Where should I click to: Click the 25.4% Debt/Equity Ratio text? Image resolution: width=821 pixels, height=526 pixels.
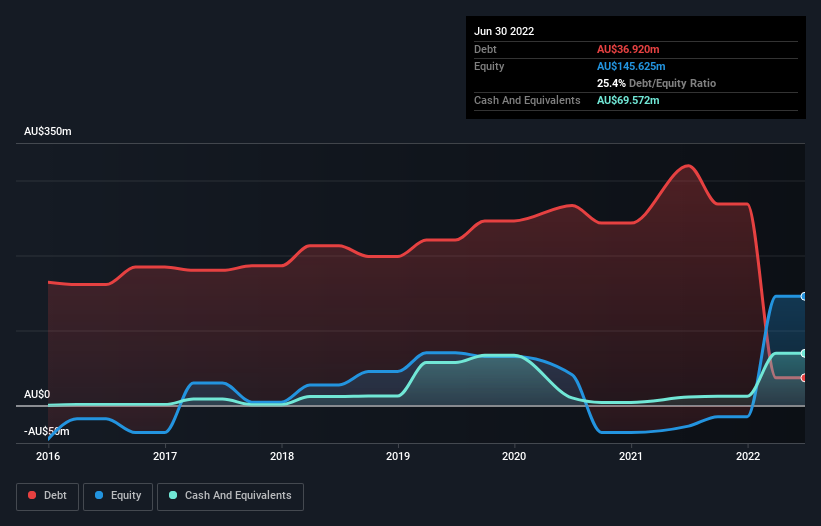pos(657,83)
